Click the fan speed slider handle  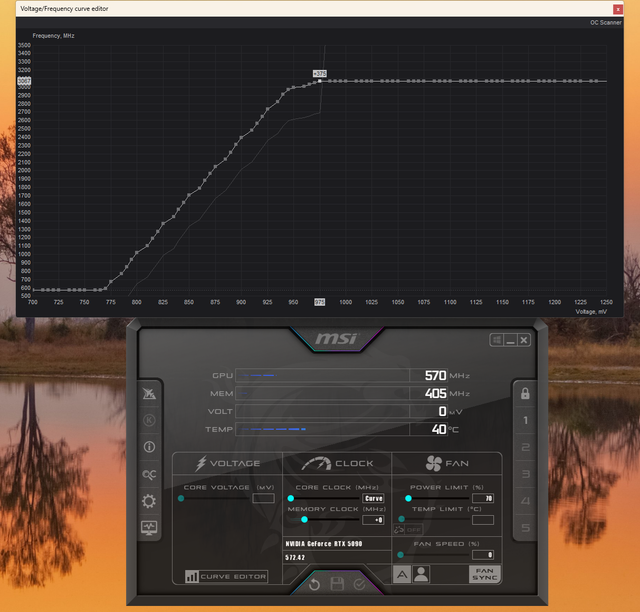click(400, 555)
